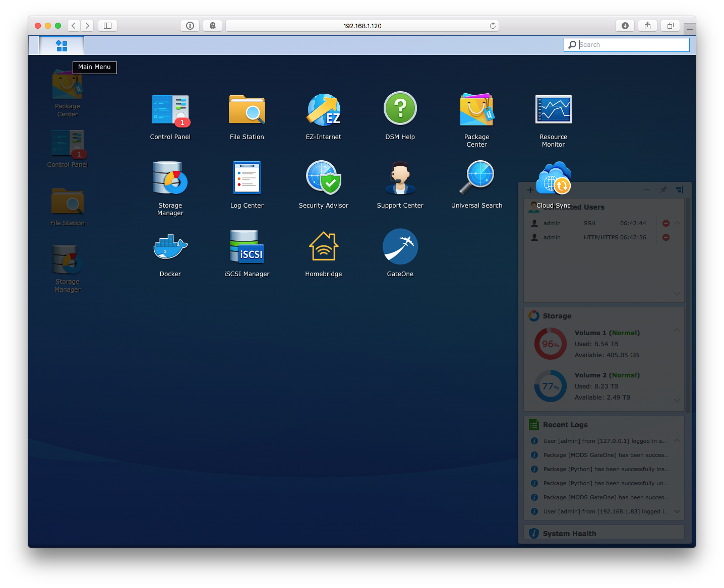Screen dimensions: 724x588
Task: Toggle the pin on the widgets panel
Action: [x=663, y=190]
